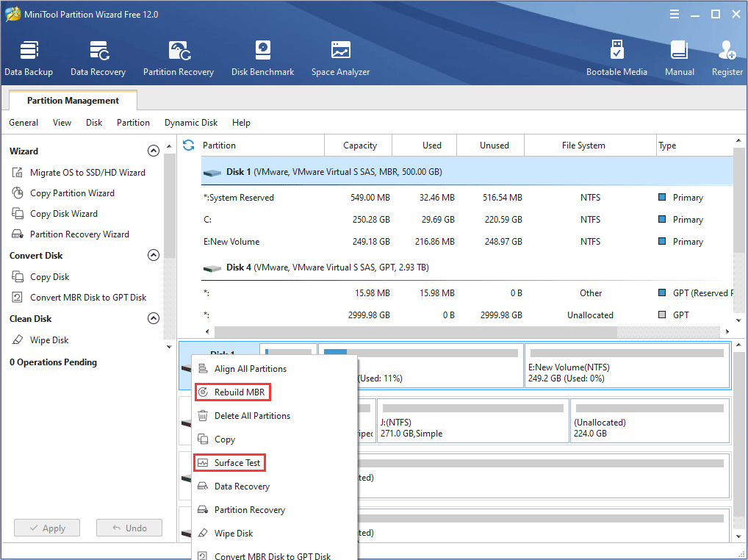Select the Partition Management tab
748x560 pixels.
point(73,100)
